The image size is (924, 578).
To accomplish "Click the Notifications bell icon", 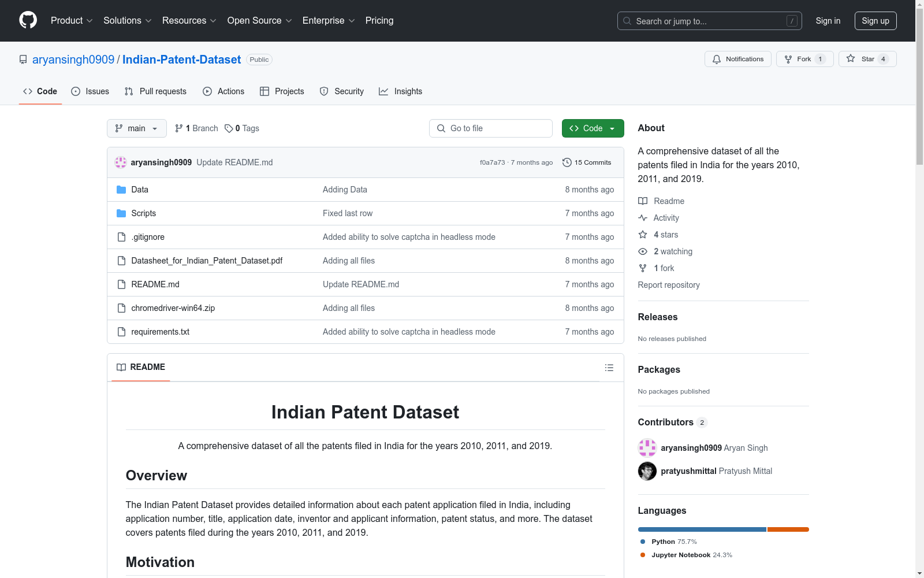I will (x=717, y=59).
